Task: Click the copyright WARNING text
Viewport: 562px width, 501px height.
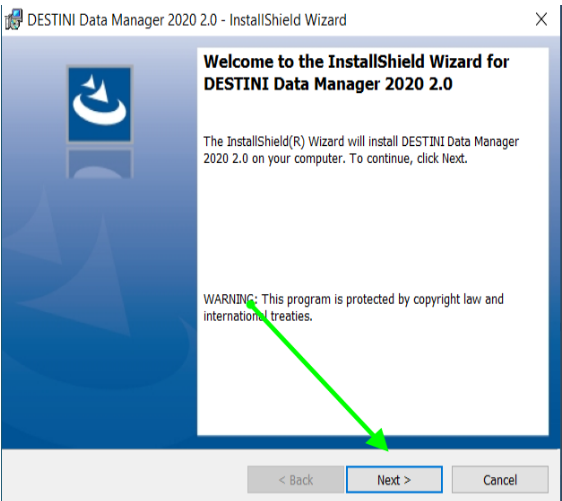Action: 353,307
